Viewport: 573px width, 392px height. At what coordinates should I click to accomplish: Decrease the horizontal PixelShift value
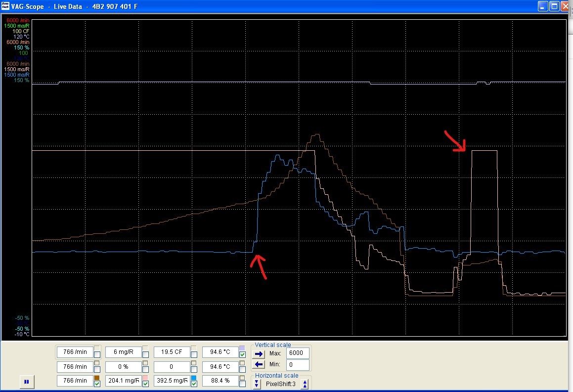pos(257,384)
